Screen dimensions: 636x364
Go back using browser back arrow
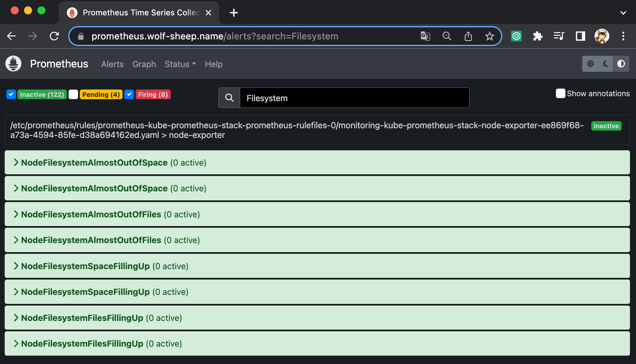12,36
